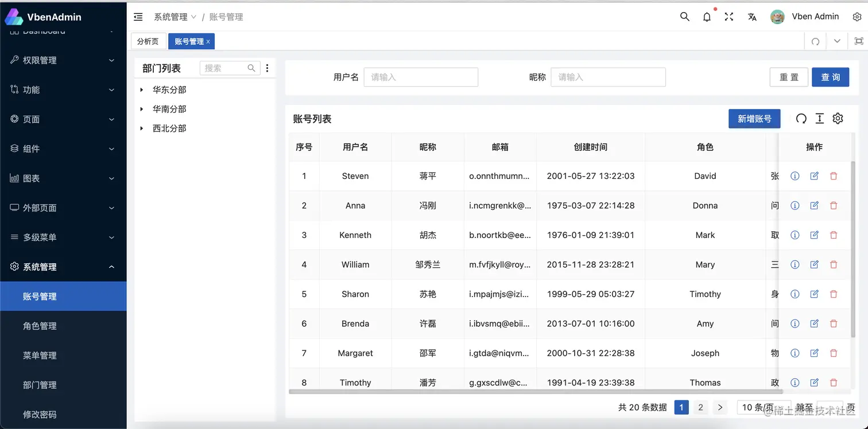Focus the 用户名 input field
This screenshot has width=868, height=429.
[421, 77]
